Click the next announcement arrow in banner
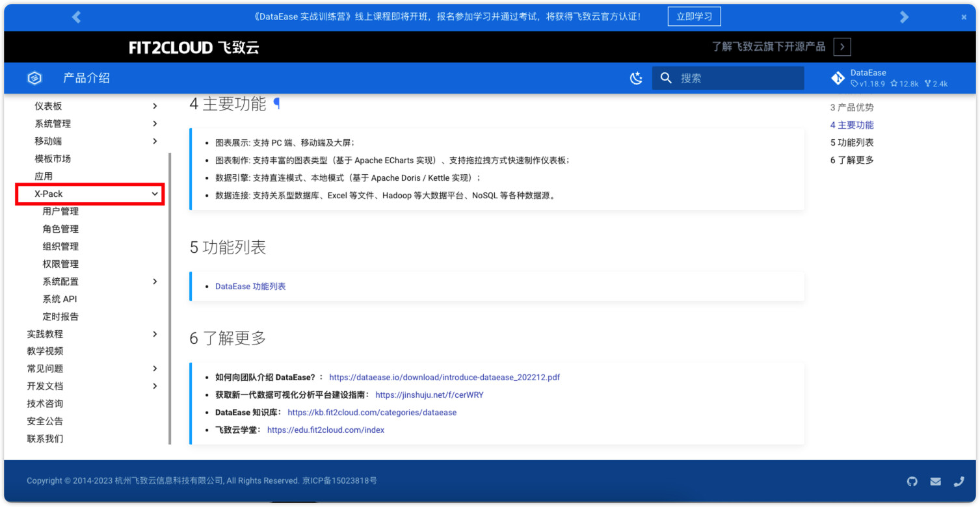This screenshot has height=507, width=980. point(904,17)
